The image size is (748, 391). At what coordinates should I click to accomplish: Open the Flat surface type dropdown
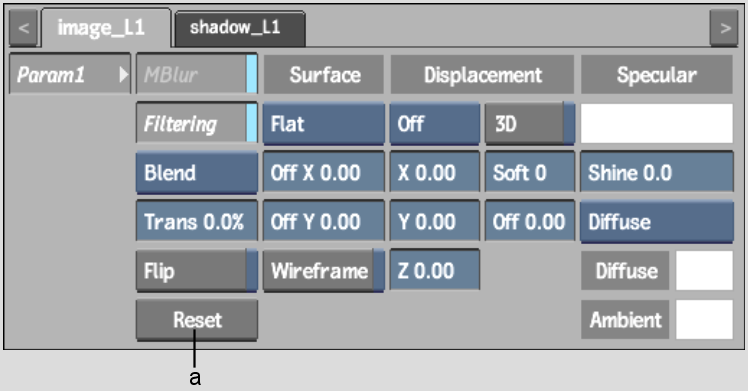click(323, 124)
